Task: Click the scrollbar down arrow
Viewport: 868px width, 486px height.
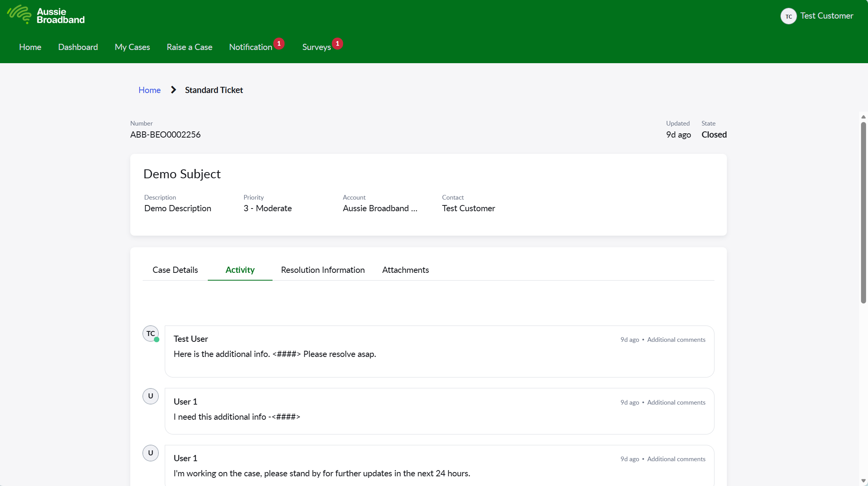Action: pyautogui.click(x=863, y=481)
